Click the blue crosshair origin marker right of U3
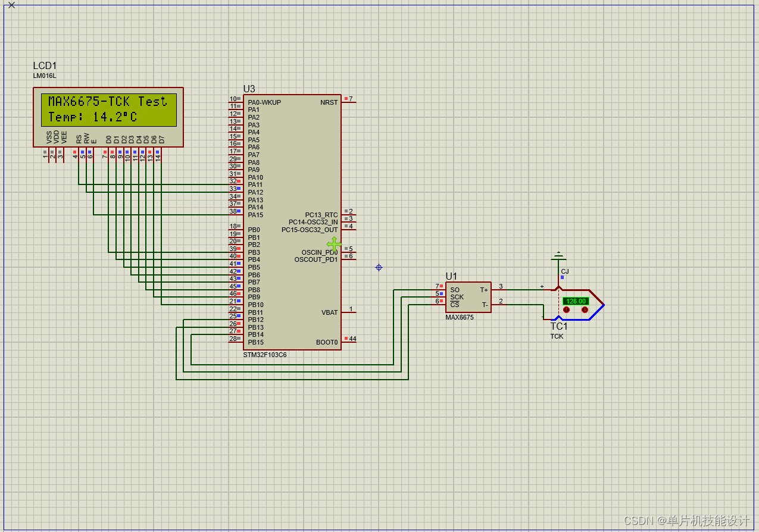 379,268
